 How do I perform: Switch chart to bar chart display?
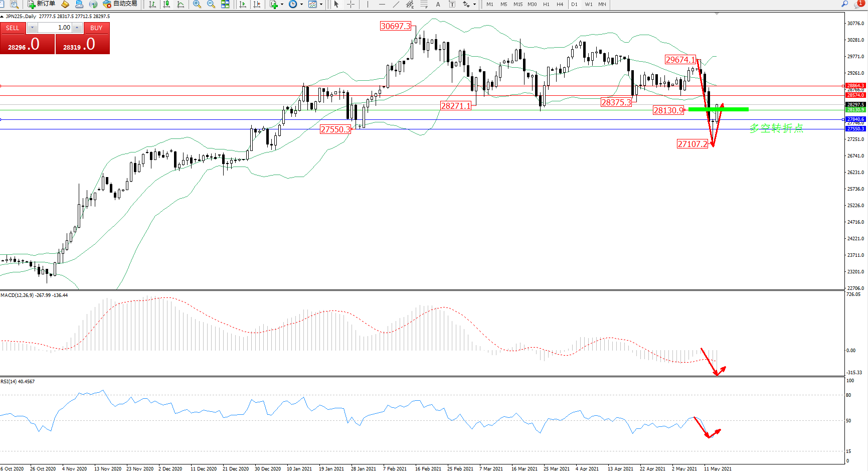click(152, 4)
